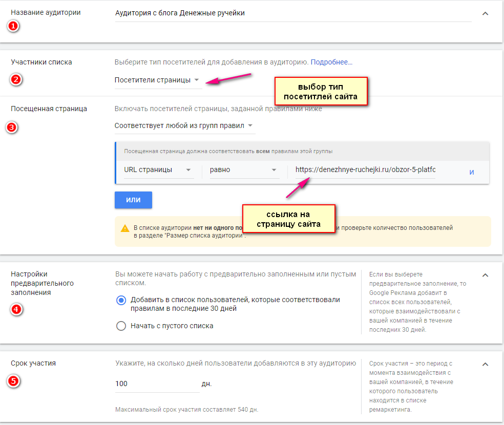This screenshot has width=504, height=425.
Task: Collapse the membership duration section
Action: click(486, 364)
